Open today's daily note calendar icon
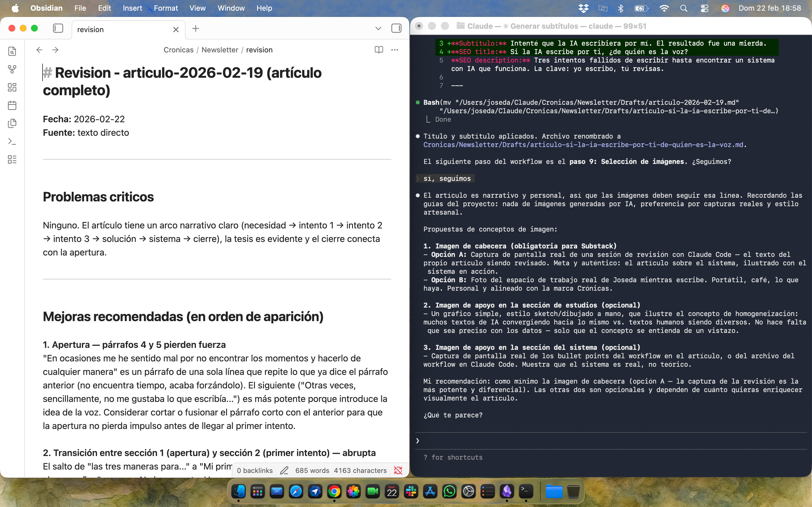 (x=12, y=106)
